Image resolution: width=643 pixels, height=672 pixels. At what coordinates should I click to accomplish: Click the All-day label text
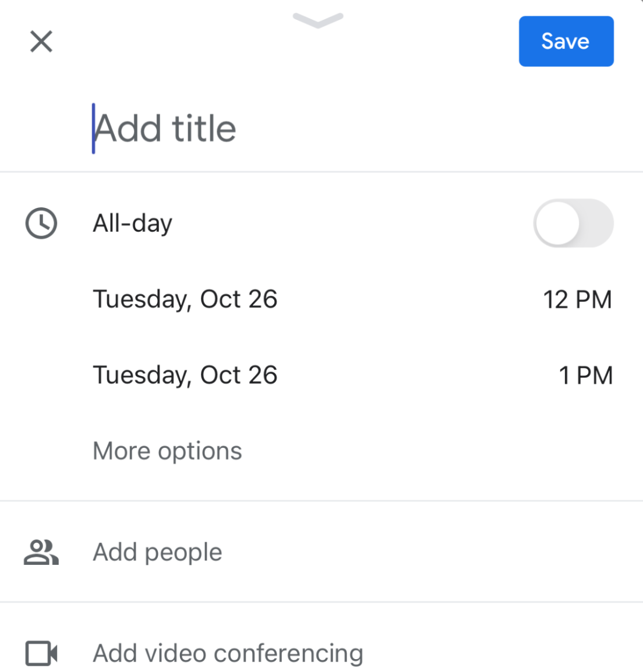click(x=133, y=224)
